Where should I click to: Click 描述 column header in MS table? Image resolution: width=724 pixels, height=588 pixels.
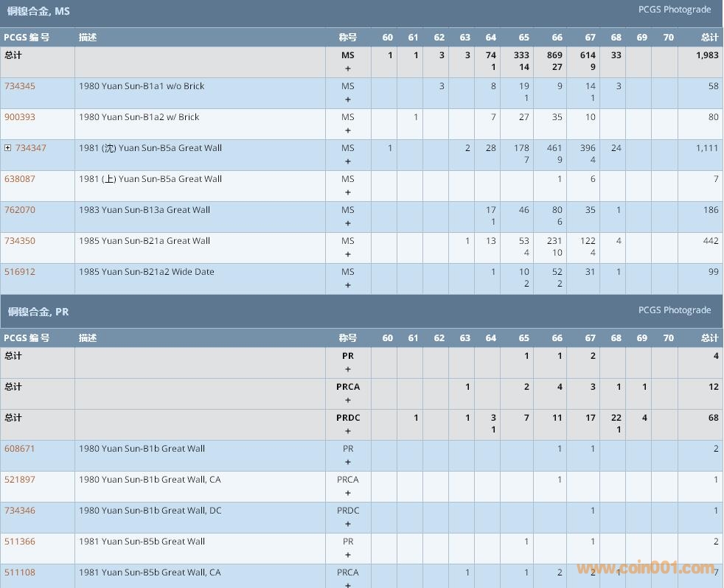coord(88,37)
